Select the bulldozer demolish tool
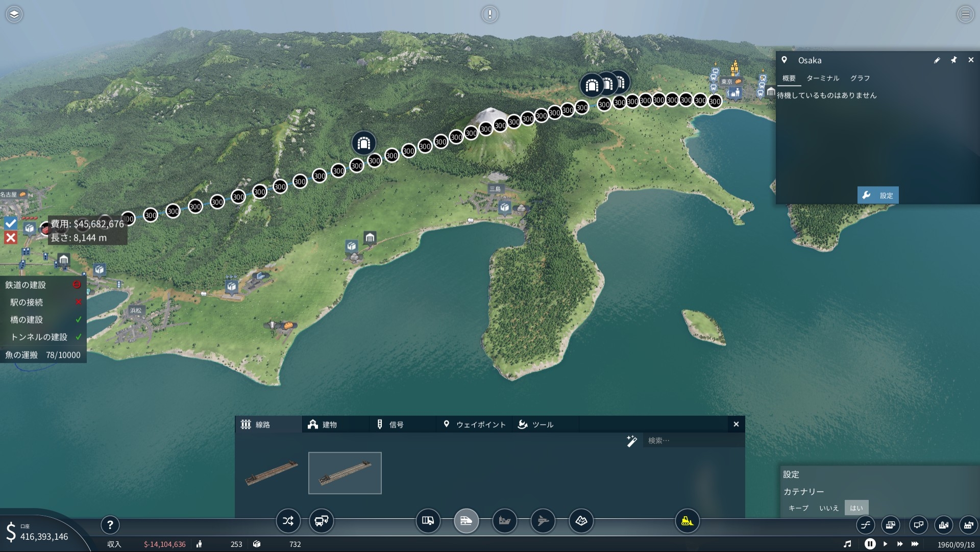The width and height of the screenshot is (980, 552). 687,521
